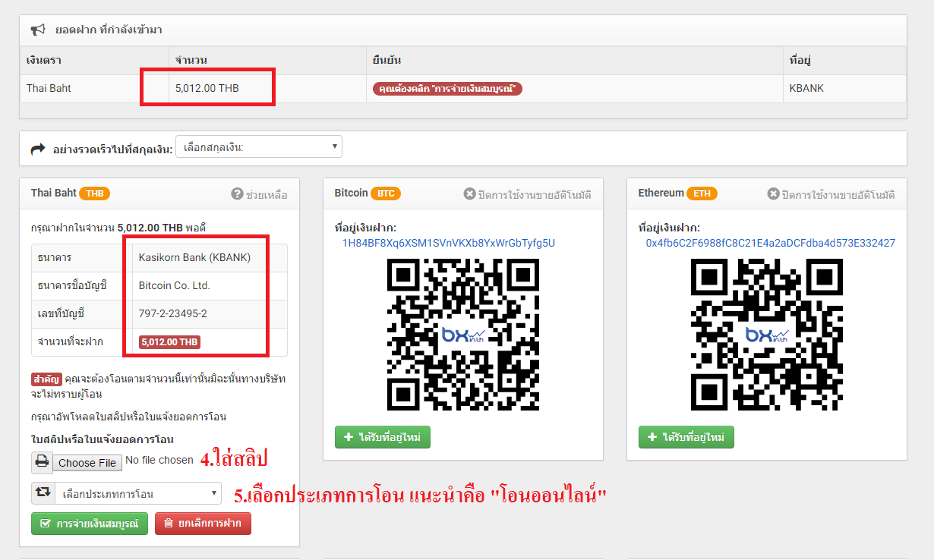The height and width of the screenshot is (560, 934).
Task: Click the ธนาคารชื่อบัญชี row label
Action: 72,286
